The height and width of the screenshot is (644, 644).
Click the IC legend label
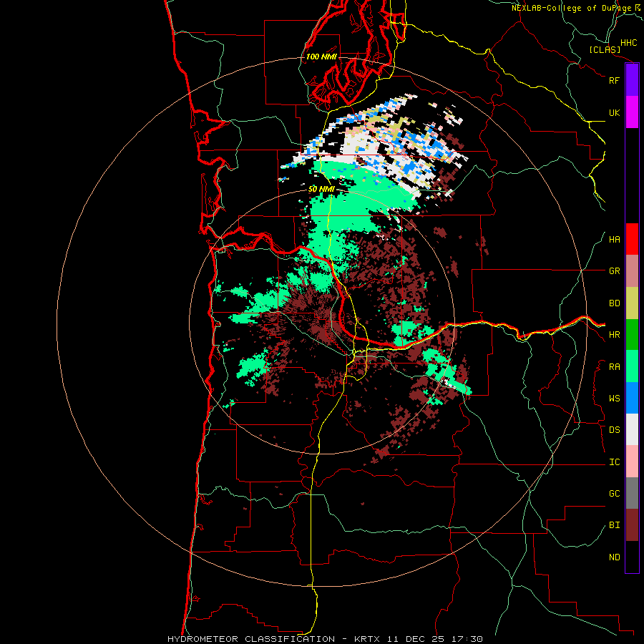pyautogui.click(x=614, y=462)
